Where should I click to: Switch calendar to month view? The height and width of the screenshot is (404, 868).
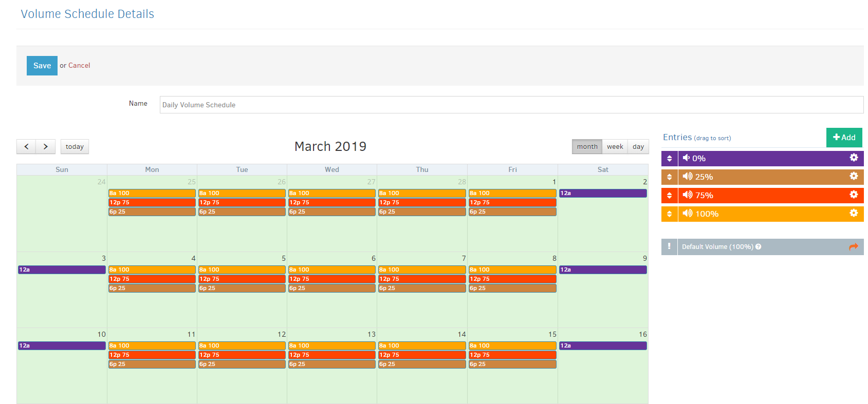[587, 147]
